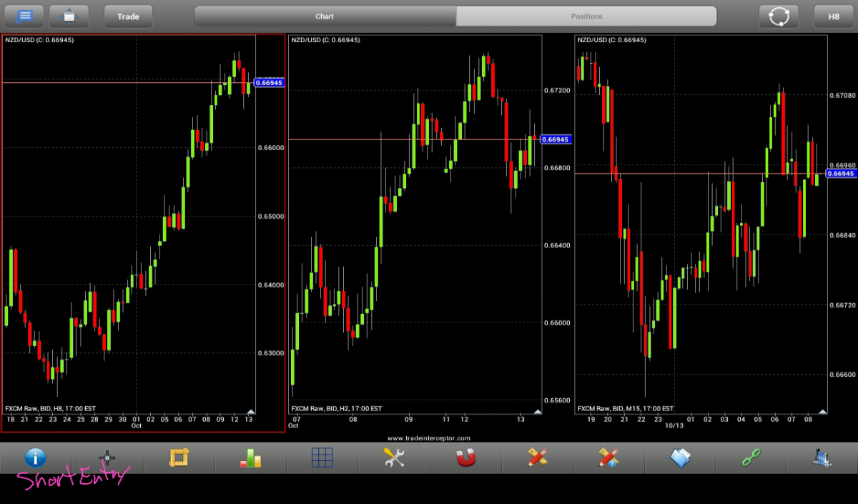The height and width of the screenshot is (504, 858).
Task: Click the 0.66600 axis value on M15 chart
Action: 842,375
